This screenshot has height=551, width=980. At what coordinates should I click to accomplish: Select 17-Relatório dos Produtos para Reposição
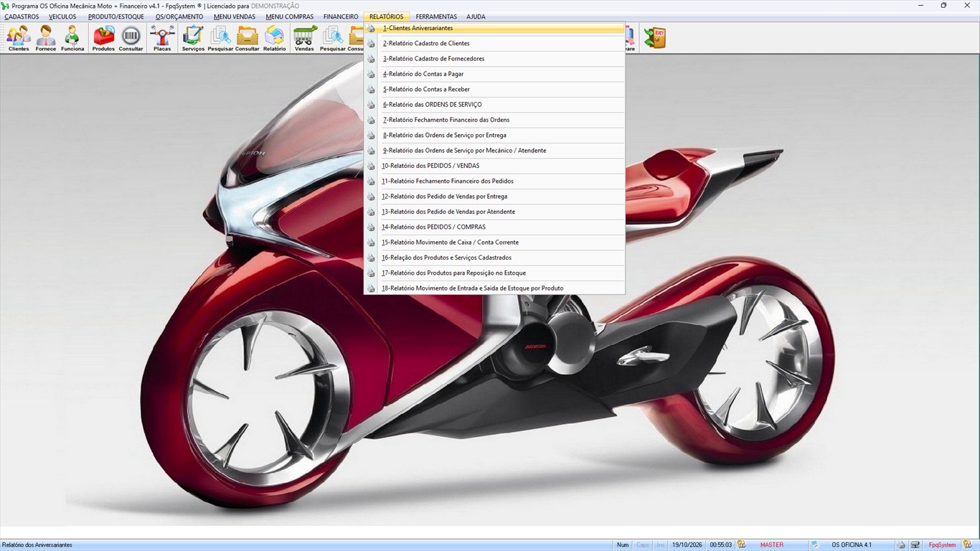coord(494,273)
